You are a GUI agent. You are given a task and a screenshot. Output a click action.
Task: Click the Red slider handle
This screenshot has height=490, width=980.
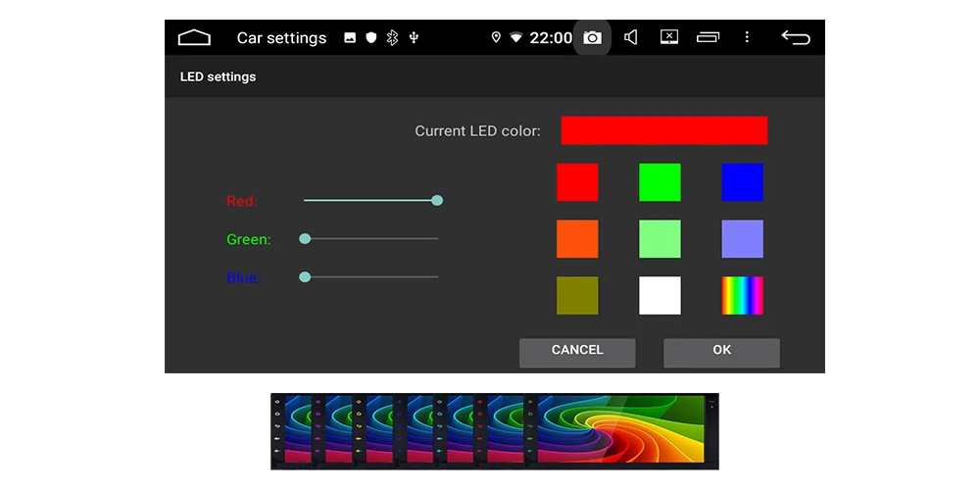click(x=437, y=200)
